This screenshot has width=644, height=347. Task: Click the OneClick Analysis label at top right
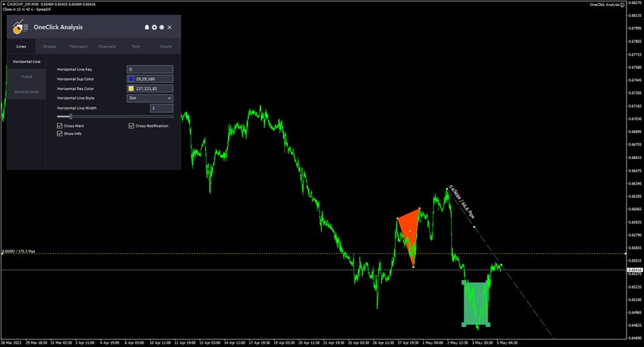[604, 5]
